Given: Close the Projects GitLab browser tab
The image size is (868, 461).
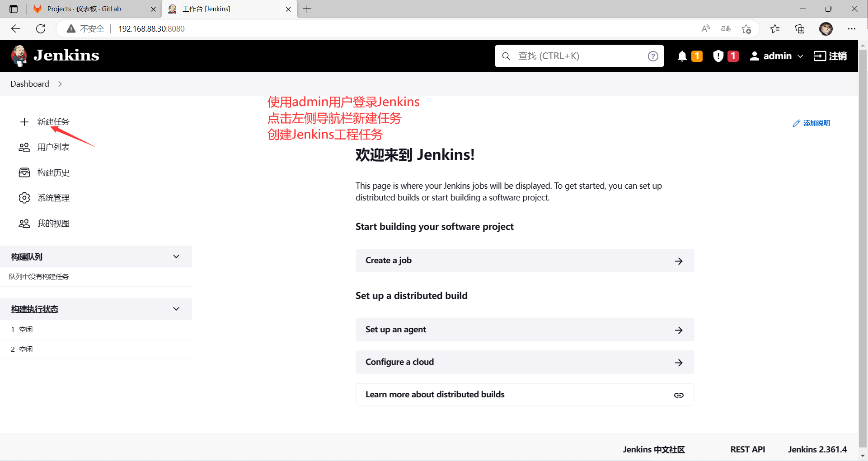Looking at the screenshot, I should [153, 9].
